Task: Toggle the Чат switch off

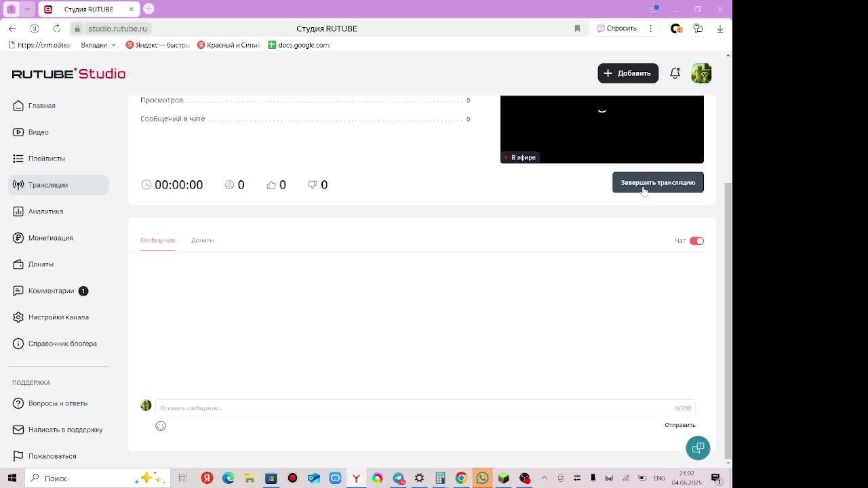Action: click(696, 241)
